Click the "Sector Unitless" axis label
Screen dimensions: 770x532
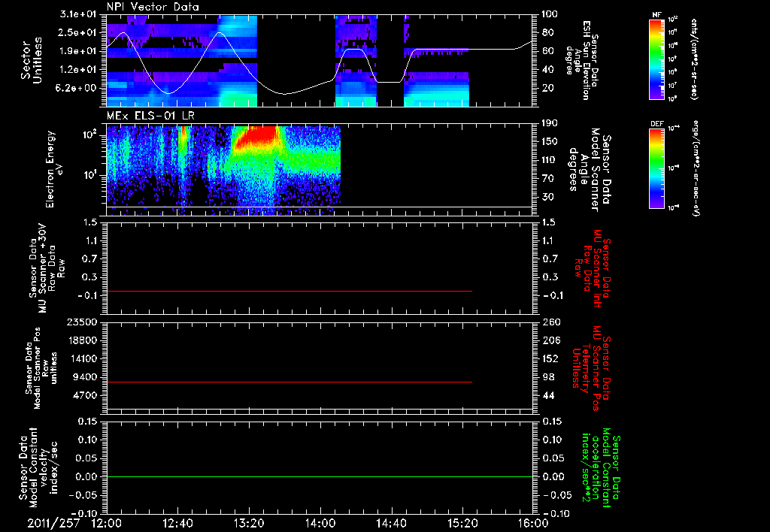click(32, 60)
